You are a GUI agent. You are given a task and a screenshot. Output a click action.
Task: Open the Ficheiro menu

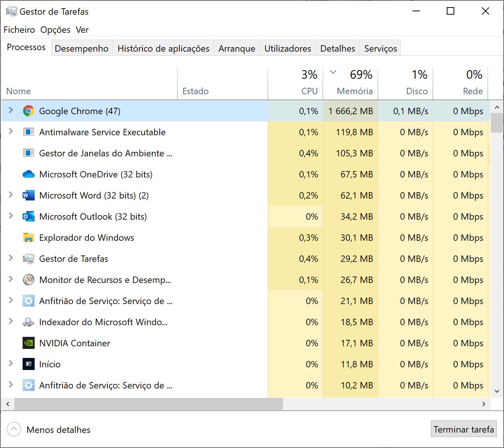click(19, 30)
